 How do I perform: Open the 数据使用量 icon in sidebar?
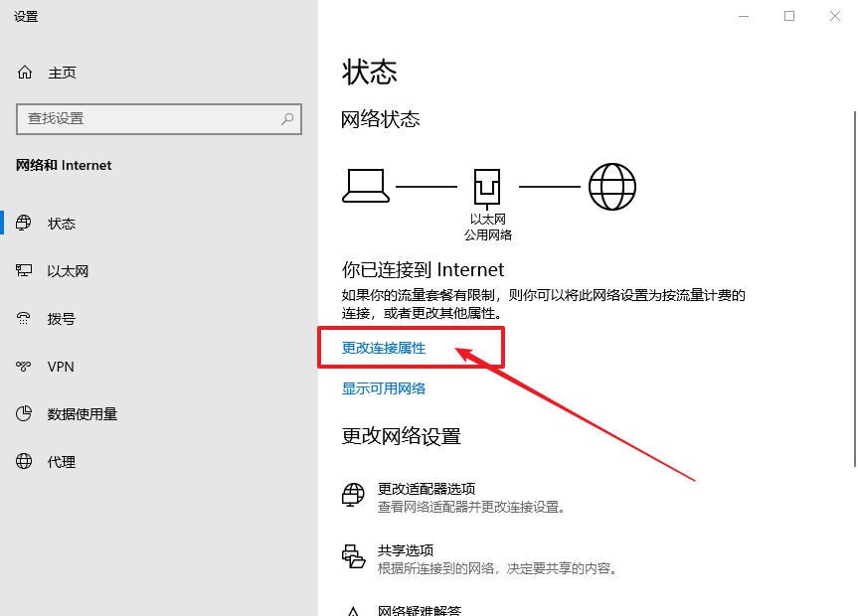tap(25, 414)
